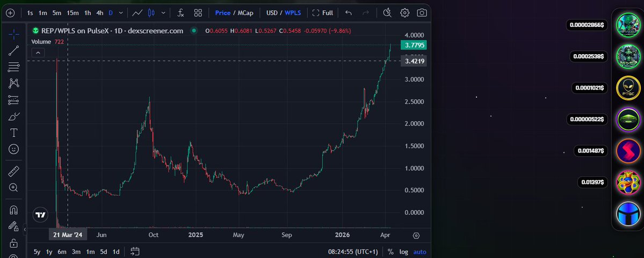Toggle auto scale mode
The image size is (644, 258).
tap(419, 252)
